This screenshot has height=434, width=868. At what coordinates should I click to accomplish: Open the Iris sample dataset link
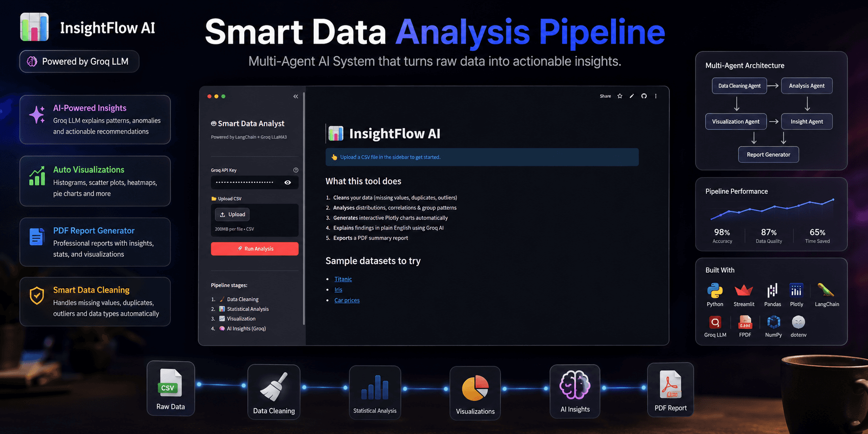[338, 290]
